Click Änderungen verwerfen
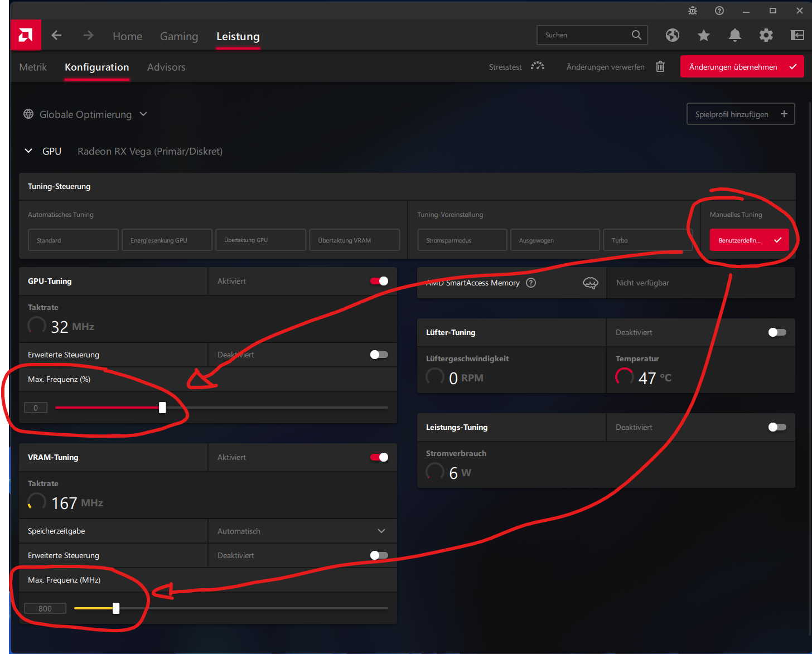The height and width of the screenshot is (654, 812). pos(606,67)
